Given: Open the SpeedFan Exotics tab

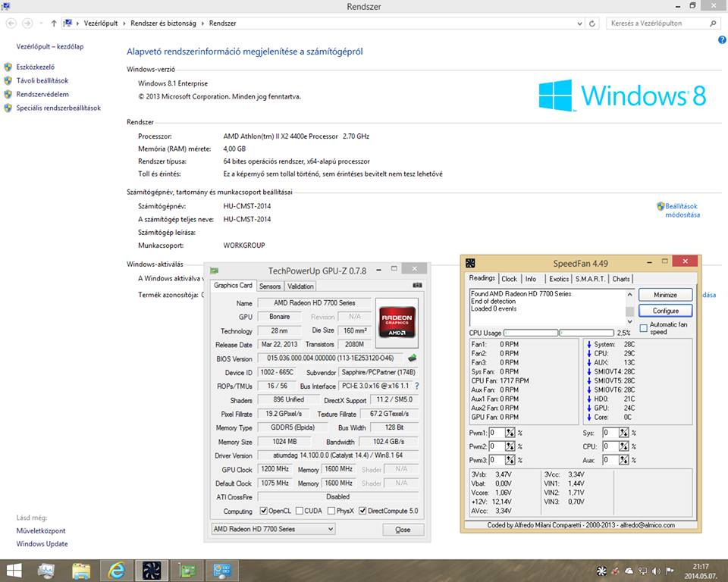Looking at the screenshot, I should (x=559, y=278).
